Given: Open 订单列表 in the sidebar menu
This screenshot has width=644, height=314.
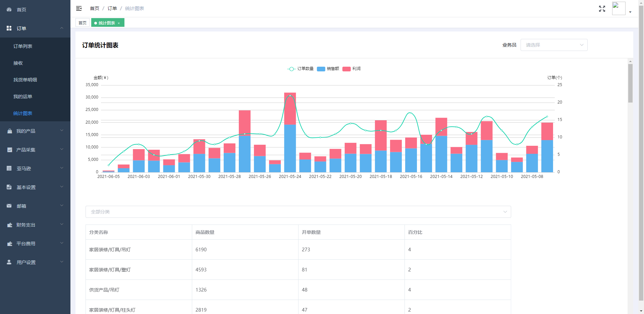Looking at the screenshot, I should [23, 46].
